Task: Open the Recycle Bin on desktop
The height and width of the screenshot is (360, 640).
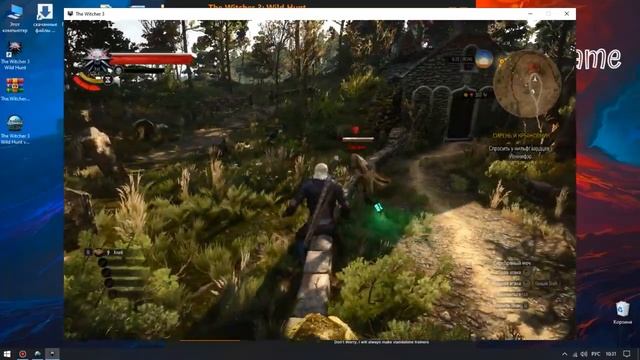Action: pyautogui.click(x=622, y=313)
